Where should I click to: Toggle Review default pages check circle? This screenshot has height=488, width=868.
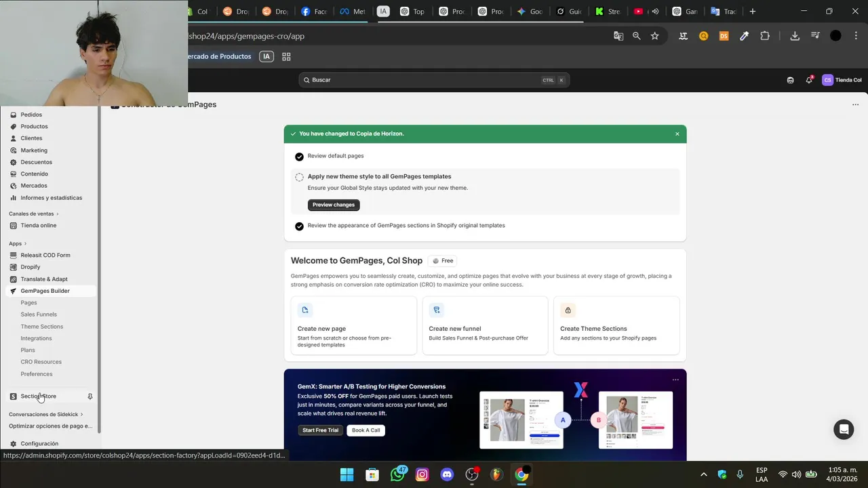tap(299, 157)
